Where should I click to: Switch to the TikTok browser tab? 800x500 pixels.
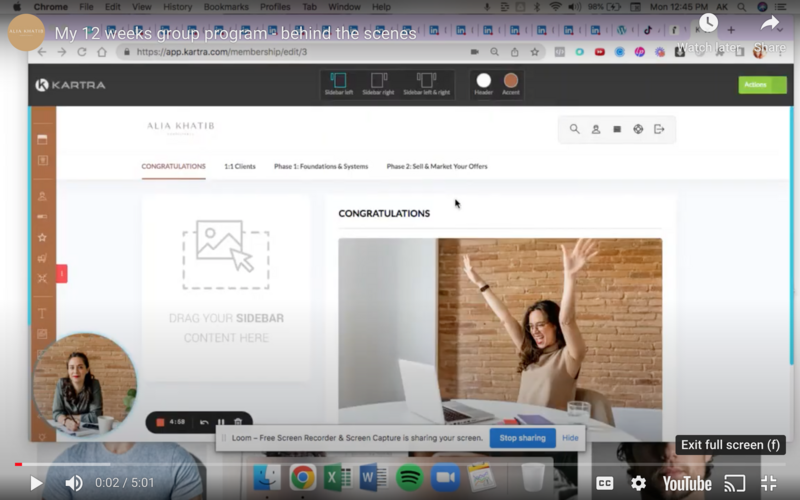click(x=648, y=30)
